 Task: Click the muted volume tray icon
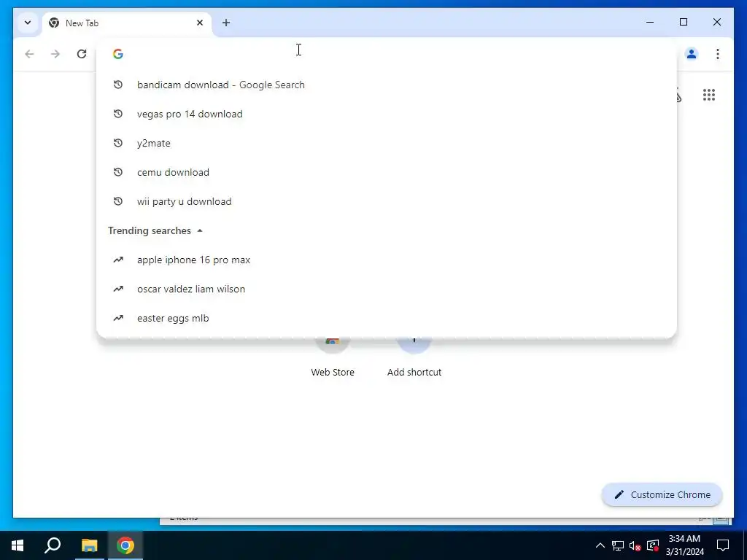[635, 545]
